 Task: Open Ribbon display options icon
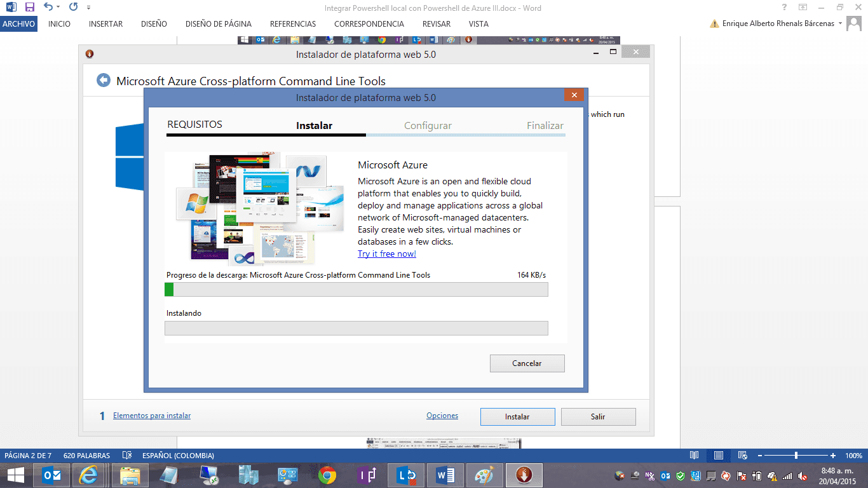(x=803, y=7)
